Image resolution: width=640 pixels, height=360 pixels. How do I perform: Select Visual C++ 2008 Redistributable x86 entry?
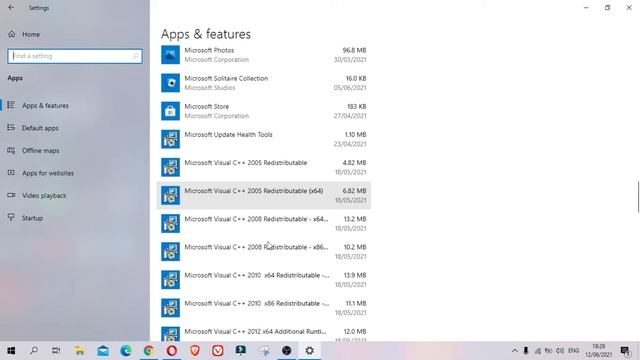click(x=264, y=252)
